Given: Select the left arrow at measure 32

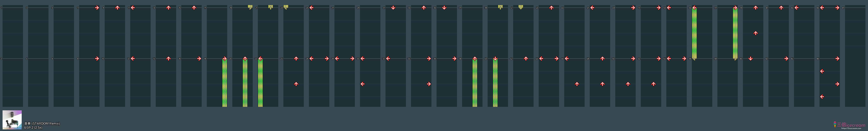Looking at the screenshot, I should pyautogui.click(x=388, y=59).
